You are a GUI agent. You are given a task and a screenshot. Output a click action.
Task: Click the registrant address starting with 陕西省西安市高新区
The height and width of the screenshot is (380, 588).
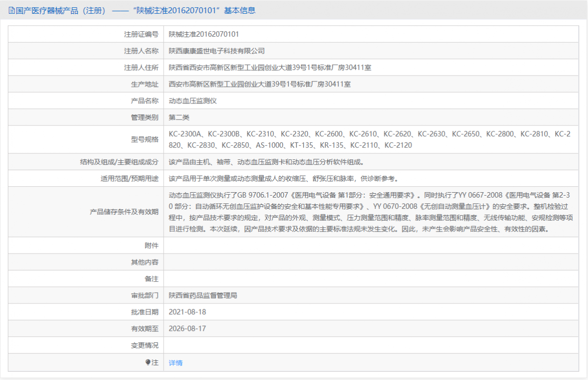[x=270, y=68]
